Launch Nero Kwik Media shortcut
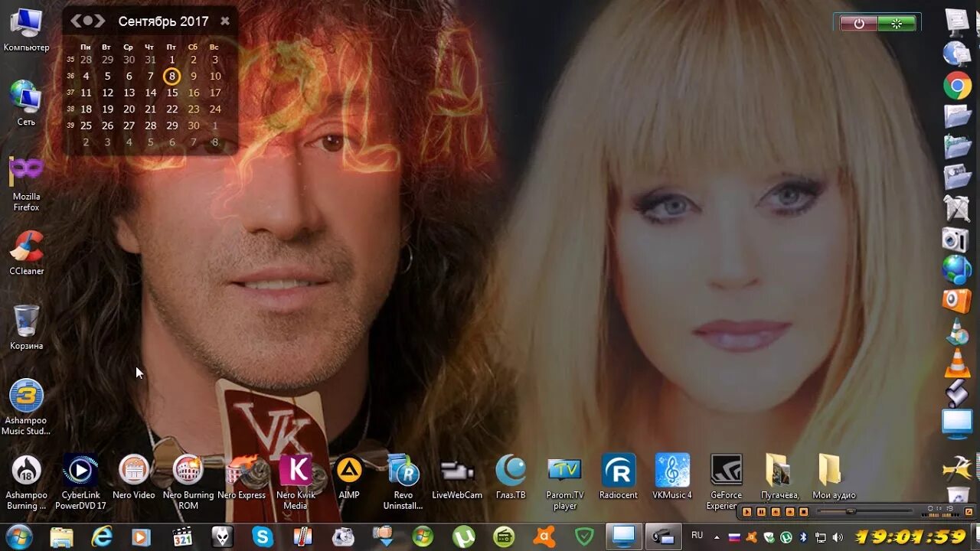980x551 pixels. point(296,481)
